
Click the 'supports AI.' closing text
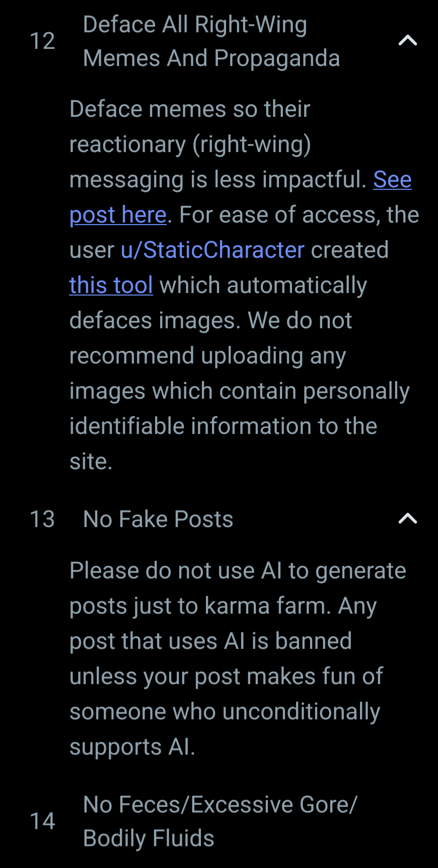[132, 747]
